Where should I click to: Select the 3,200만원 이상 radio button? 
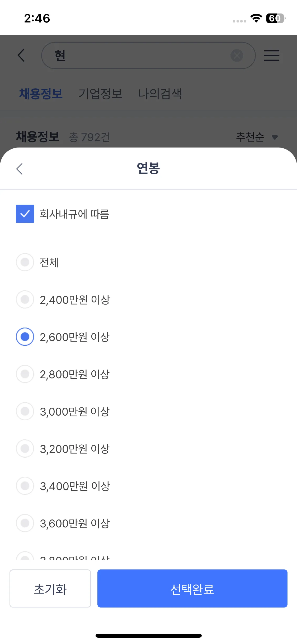point(25,449)
